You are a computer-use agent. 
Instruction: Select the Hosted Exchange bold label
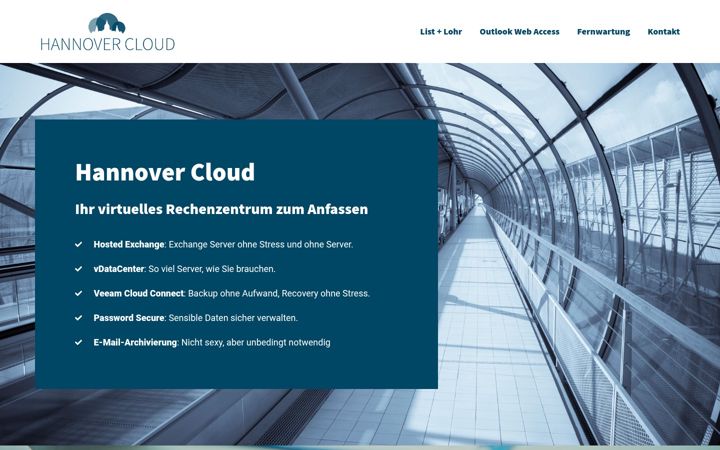[x=129, y=244]
